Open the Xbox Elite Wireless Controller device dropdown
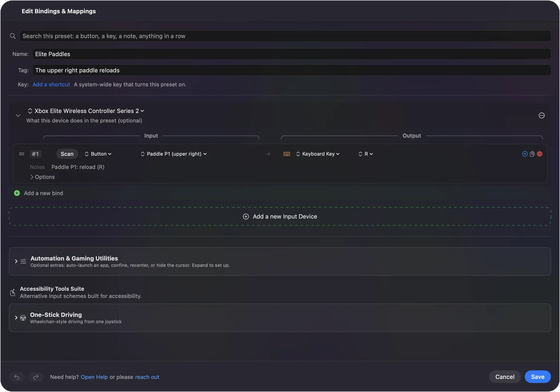The height and width of the screenshot is (392, 560). [86, 111]
